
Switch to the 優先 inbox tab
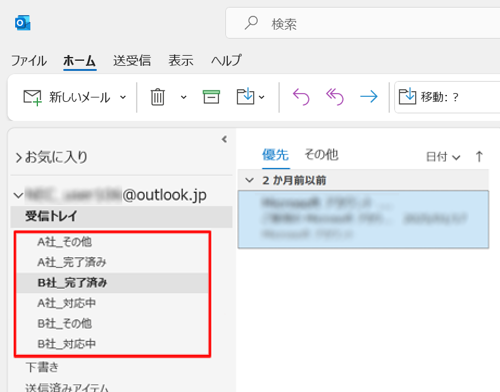coord(275,155)
